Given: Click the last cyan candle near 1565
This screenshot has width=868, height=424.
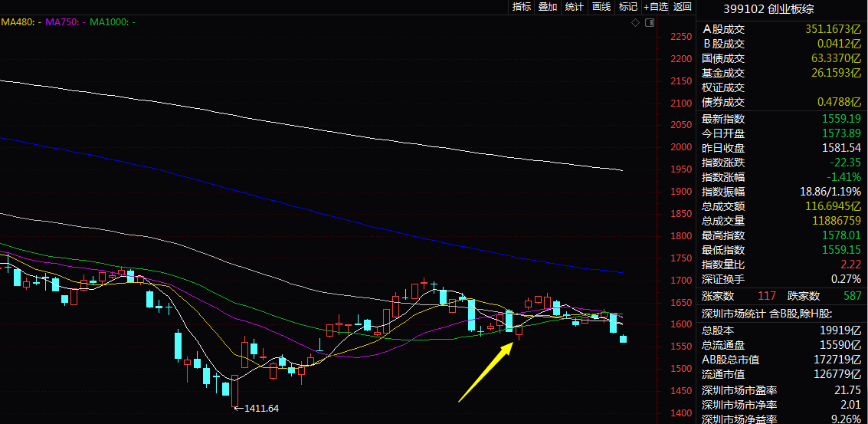Looking at the screenshot, I should tap(623, 339).
